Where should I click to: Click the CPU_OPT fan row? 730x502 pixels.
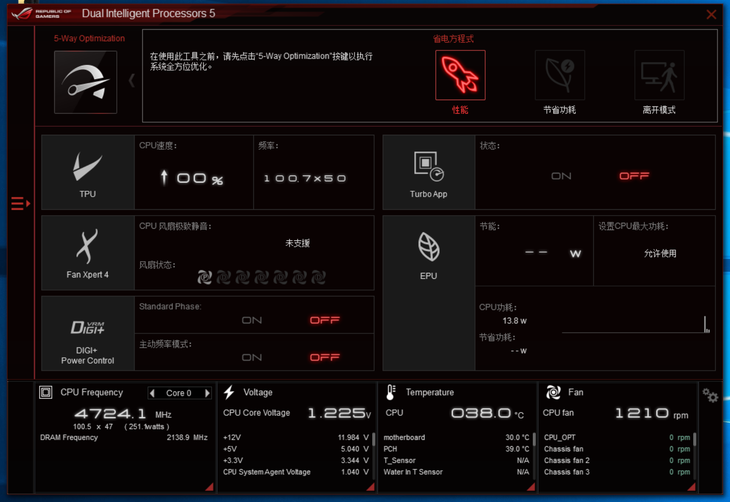[x=617, y=438]
